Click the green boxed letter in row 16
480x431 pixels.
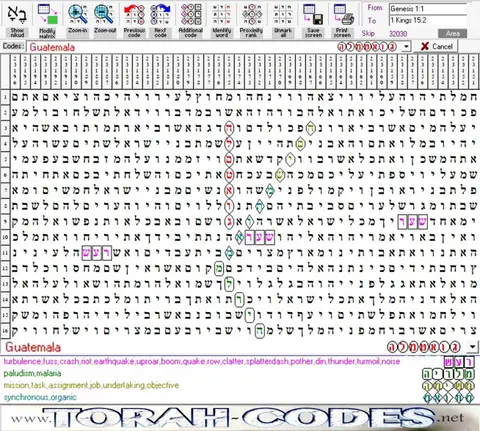coord(260,331)
